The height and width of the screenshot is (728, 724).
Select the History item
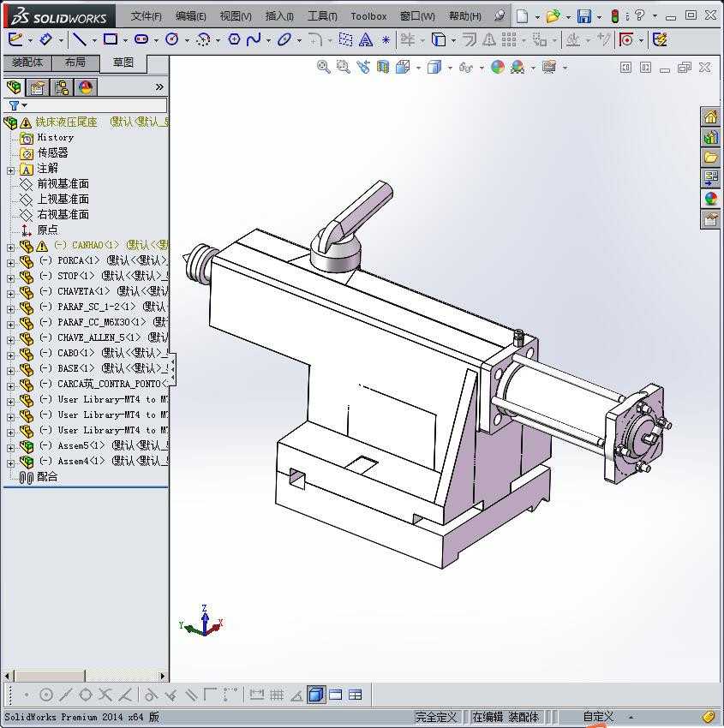[55, 137]
